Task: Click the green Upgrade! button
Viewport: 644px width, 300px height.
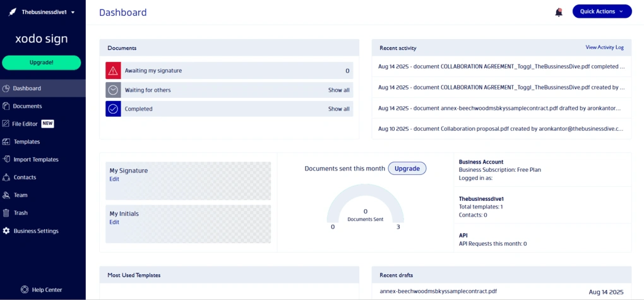Action: [x=42, y=63]
